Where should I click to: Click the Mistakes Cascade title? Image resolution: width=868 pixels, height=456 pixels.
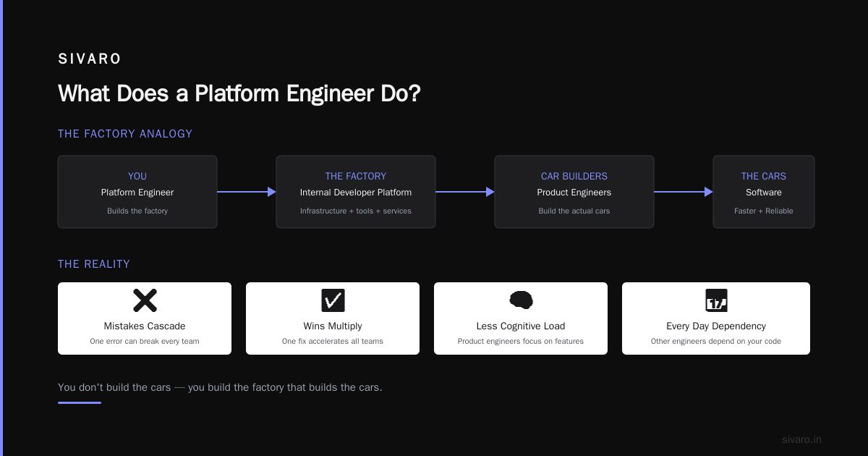pyautogui.click(x=145, y=326)
